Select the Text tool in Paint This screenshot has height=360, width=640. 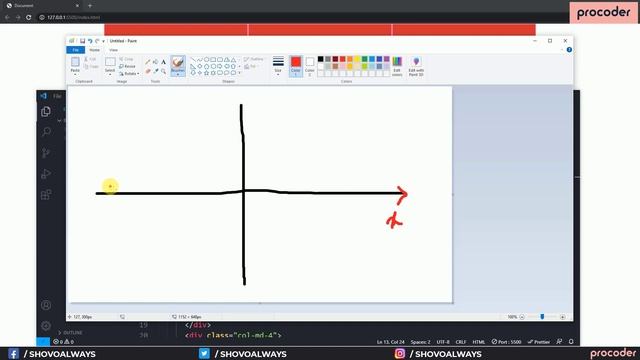tap(163, 62)
